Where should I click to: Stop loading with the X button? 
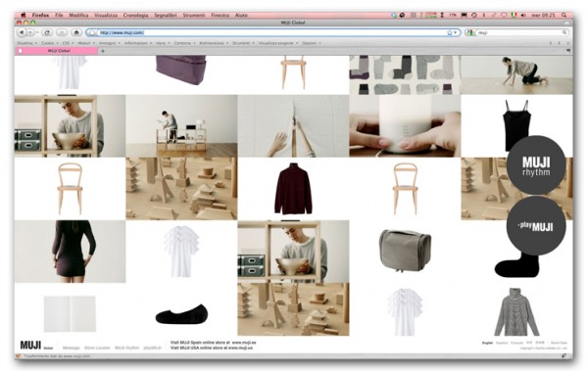(x=62, y=32)
